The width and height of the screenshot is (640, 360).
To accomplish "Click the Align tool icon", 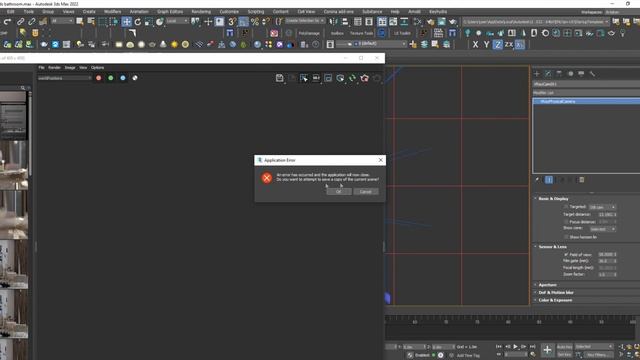I will coord(345,22).
